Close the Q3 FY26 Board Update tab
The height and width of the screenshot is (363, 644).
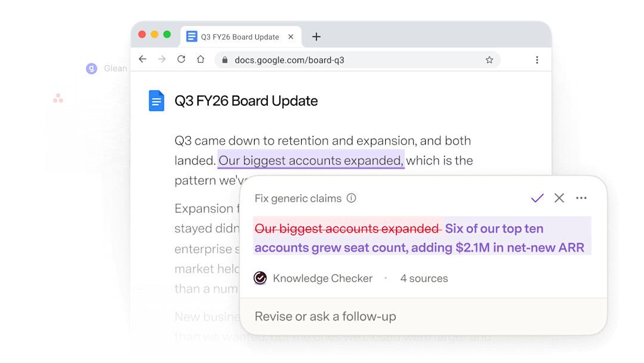coord(291,37)
